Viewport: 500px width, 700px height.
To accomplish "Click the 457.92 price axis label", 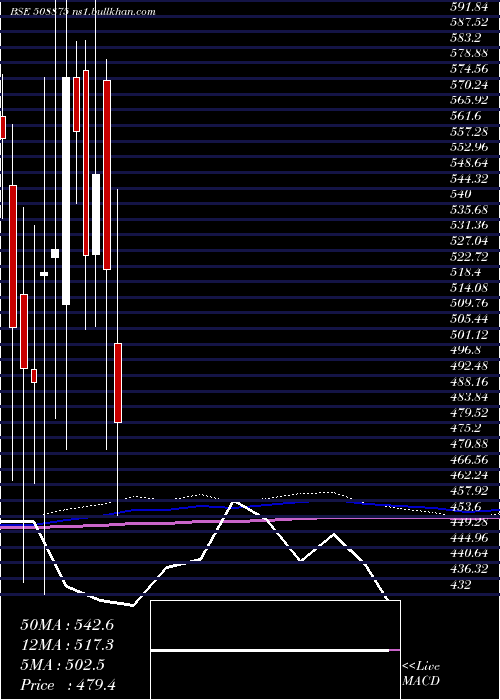I will 470,491.
